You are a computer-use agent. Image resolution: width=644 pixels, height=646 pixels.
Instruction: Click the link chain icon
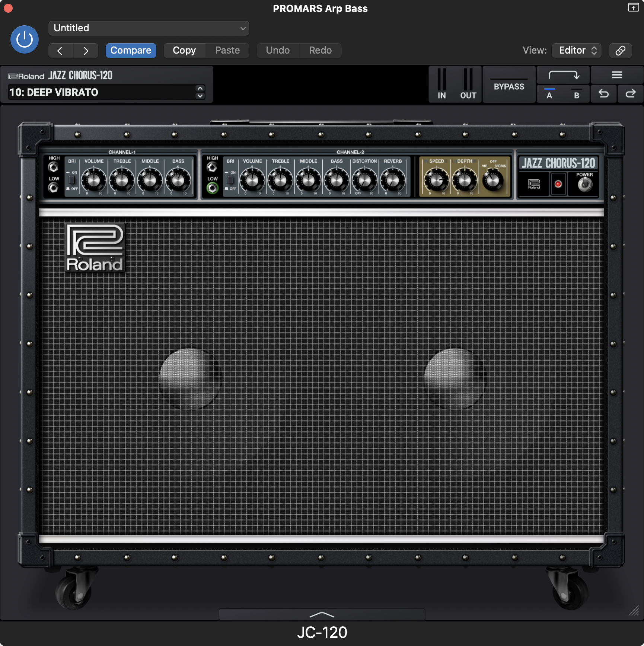621,51
